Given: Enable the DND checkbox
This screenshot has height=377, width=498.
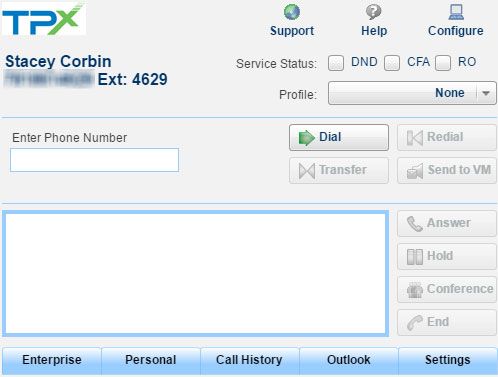Looking at the screenshot, I should click(336, 63).
